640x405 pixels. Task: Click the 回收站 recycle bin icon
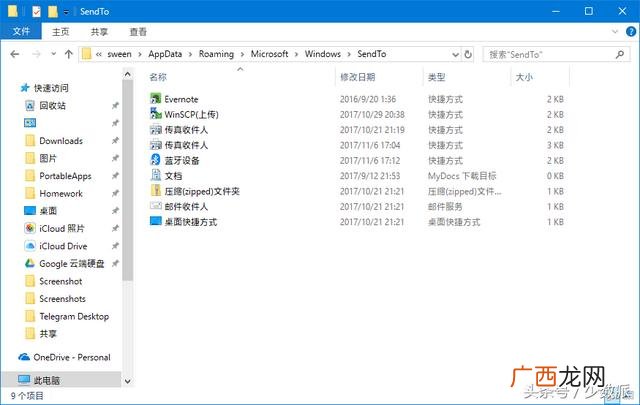pos(30,106)
